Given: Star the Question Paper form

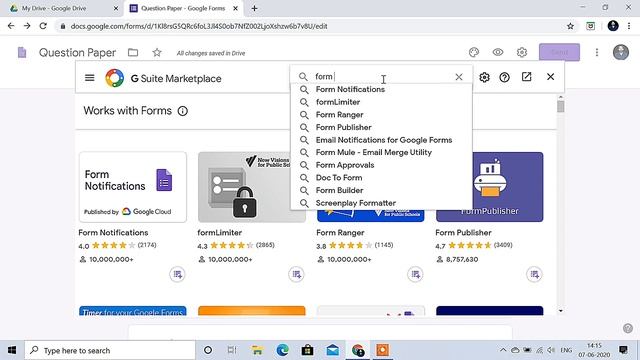Looking at the screenshot, I should [157, 52].
